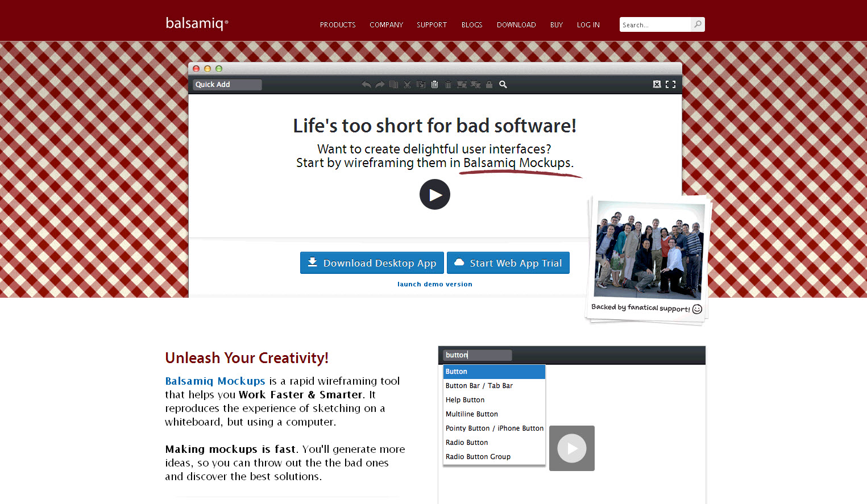The image size is (867, 504).
Task: Open the launch demo version link
Action: (x=435, y=284)
